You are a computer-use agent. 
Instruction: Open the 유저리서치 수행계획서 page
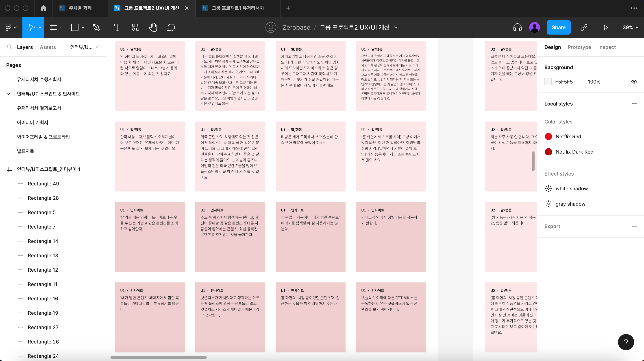(39, 79)
